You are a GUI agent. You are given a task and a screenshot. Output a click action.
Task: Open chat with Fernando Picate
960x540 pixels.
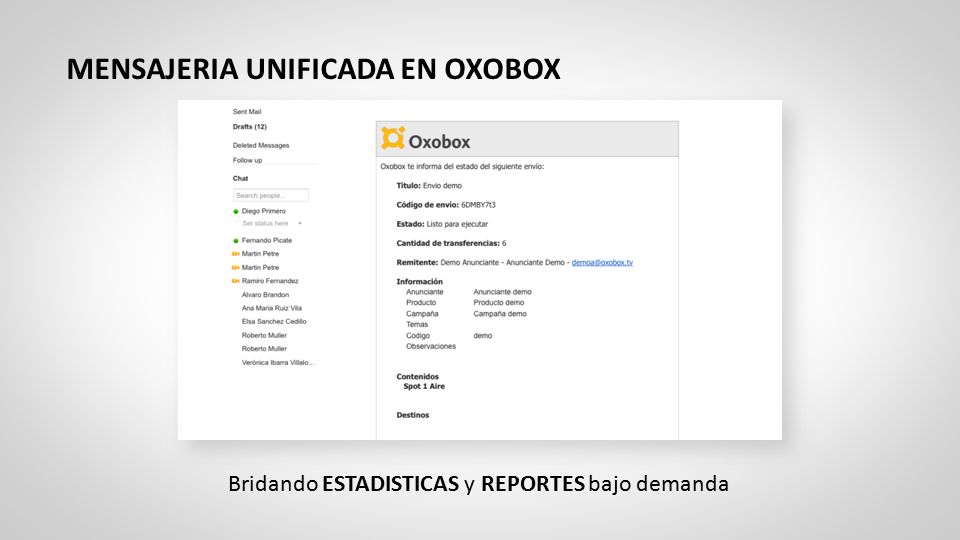(x=267, y=241)
